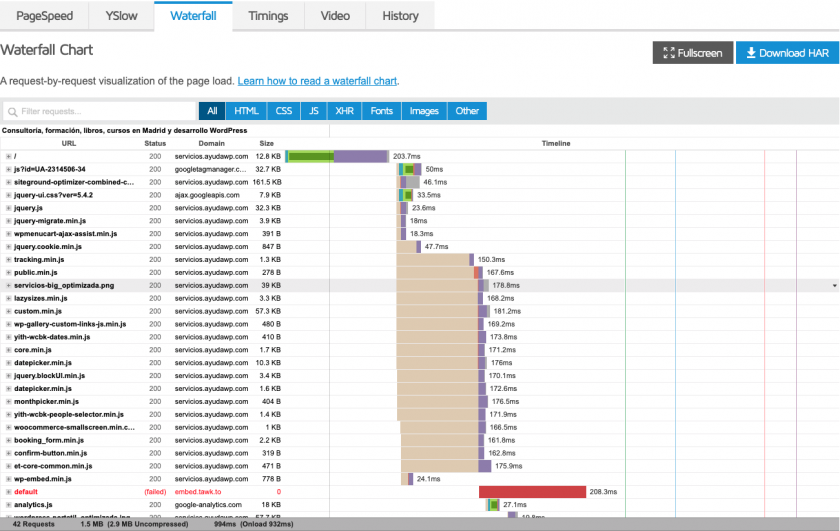Image resolution: width=840 pixels, height=531 pixels.
Task: Filter requests by JS type
Action: pos(314,111)
